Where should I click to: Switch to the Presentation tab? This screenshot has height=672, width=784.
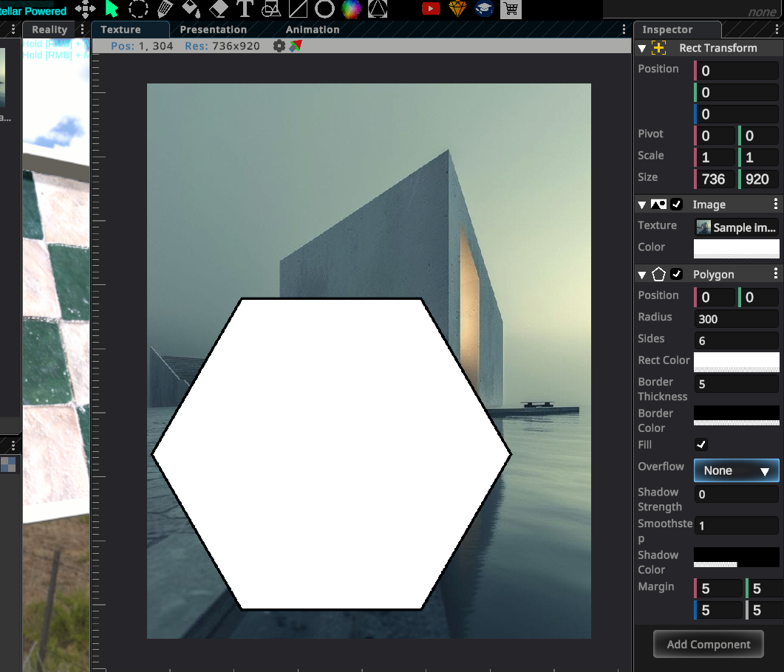pyautogui.click(x=213, y=30)
